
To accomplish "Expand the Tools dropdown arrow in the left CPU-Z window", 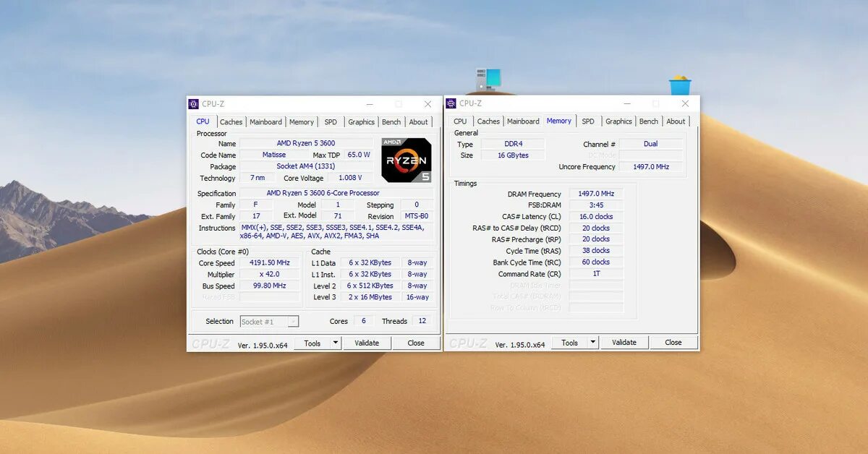I will coord(336,343).
